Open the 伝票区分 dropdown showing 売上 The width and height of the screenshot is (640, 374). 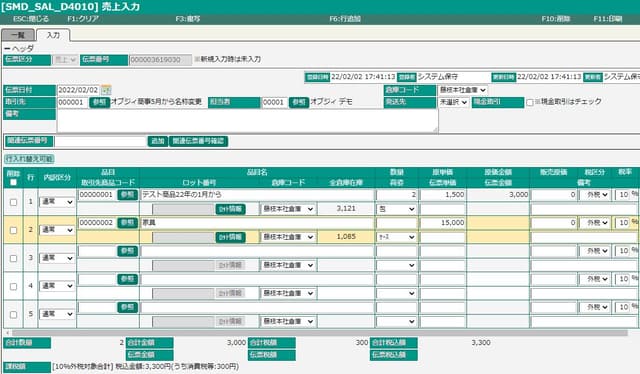(x=65, y=60)
